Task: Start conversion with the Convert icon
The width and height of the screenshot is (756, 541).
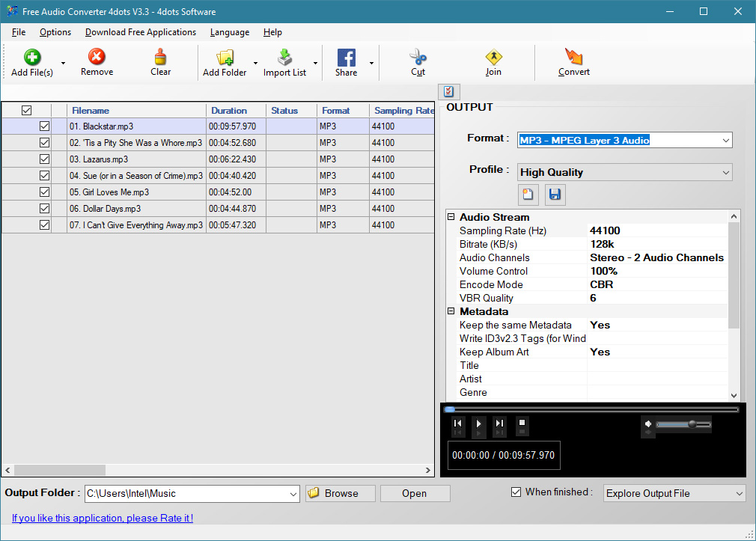Action: pyautogui.click(x=573, y=58)
